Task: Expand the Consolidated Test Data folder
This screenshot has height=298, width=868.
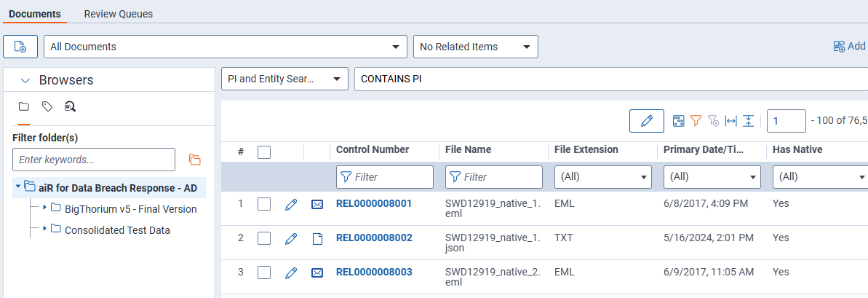Action: point(45,228)
